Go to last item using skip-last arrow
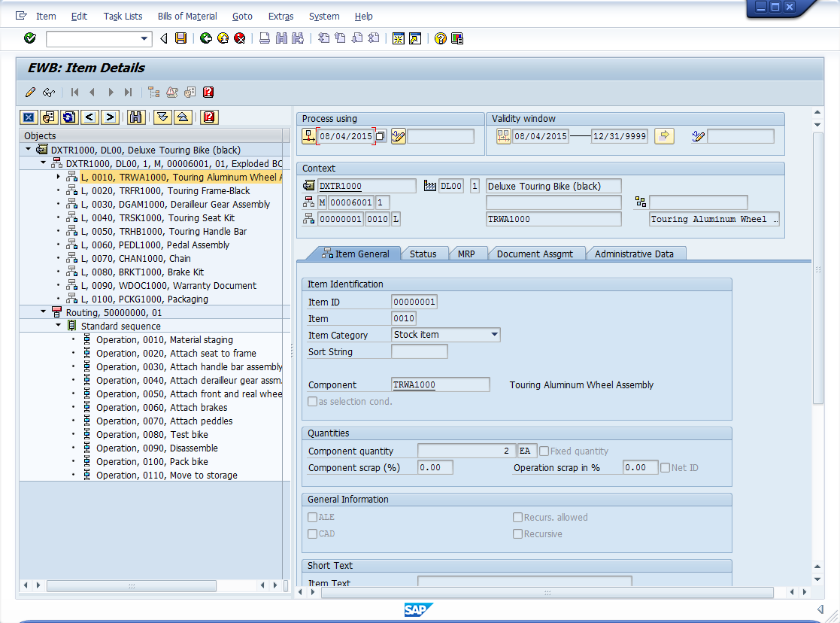The image size is (840, 623). 128,93
